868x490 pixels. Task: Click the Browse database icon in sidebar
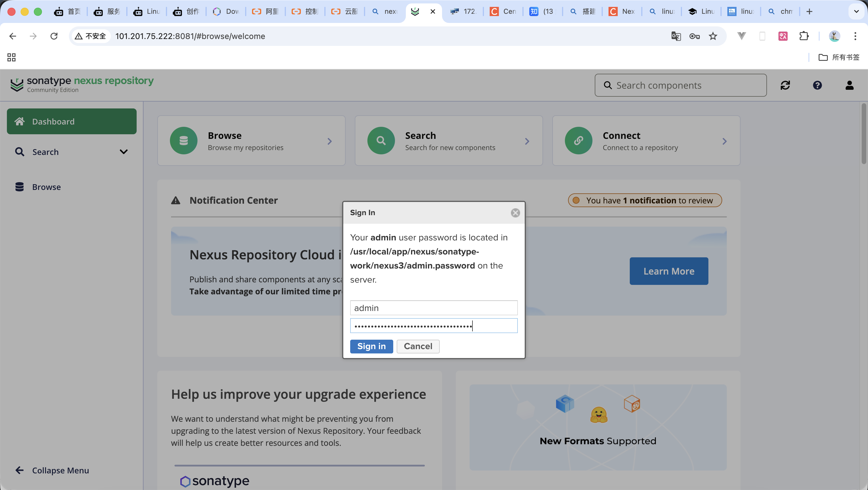click(20, 187)
